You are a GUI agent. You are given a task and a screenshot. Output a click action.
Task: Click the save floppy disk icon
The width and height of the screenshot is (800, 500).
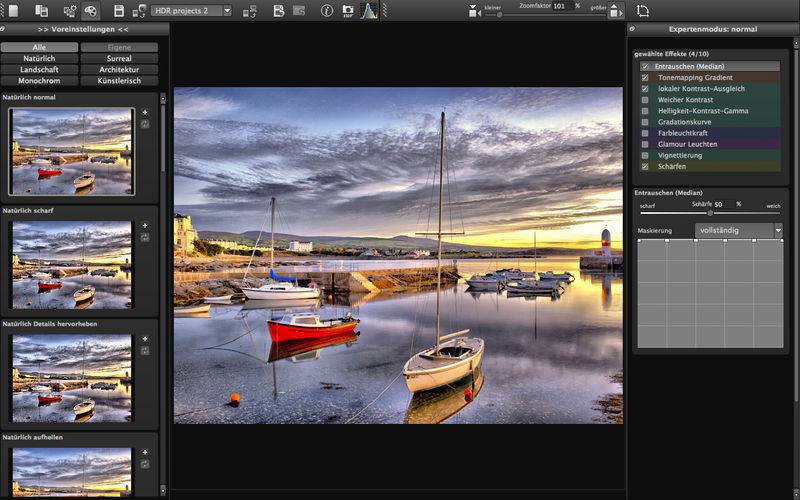(x=118, y=11)
